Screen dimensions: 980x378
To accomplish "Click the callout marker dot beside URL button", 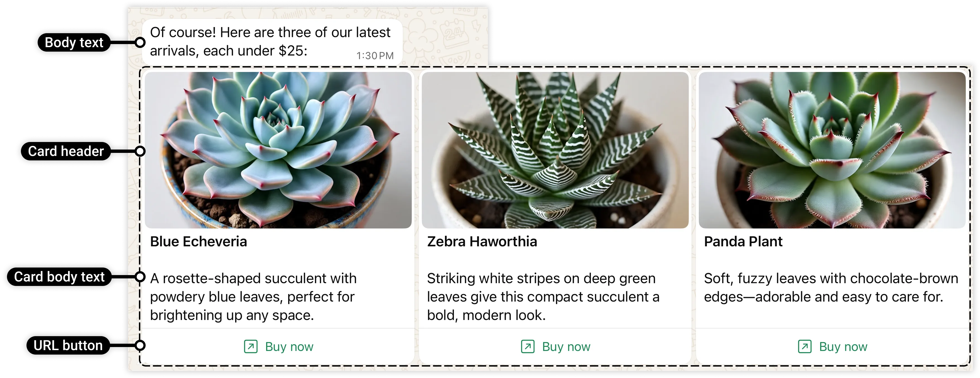I will (140, 345).
